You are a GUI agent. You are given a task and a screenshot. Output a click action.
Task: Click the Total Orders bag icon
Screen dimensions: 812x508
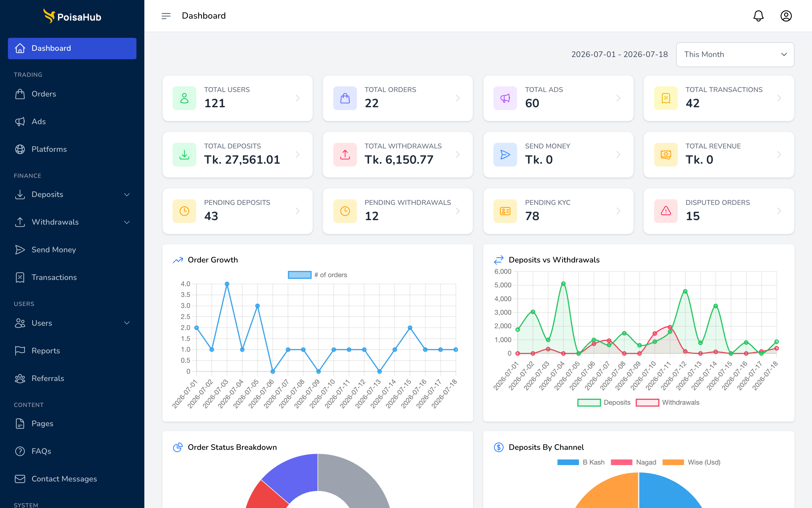pyautogui.click(x=345, y=98)
